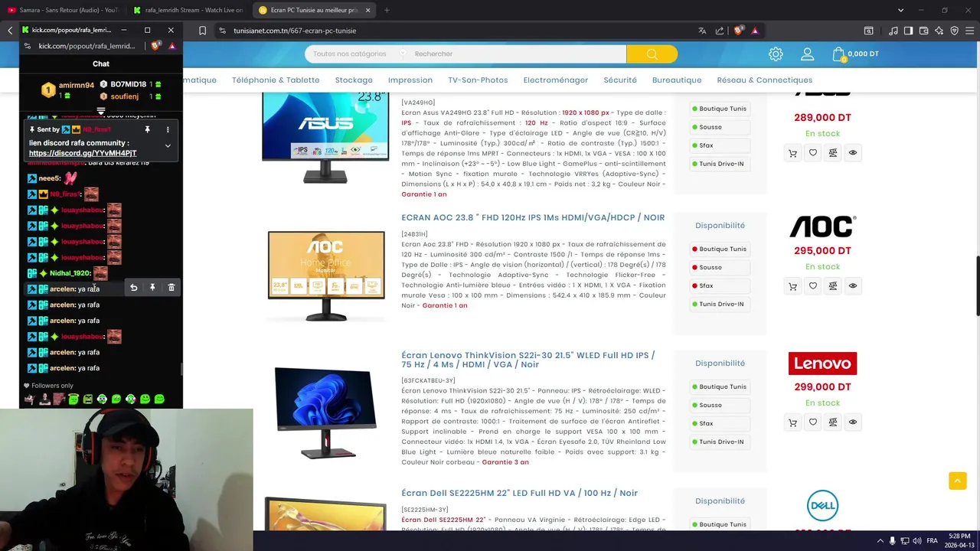Viewport: 980px width, 551px height.
Task: Open the tab search dropdown arrow
Action: (900, 10)
